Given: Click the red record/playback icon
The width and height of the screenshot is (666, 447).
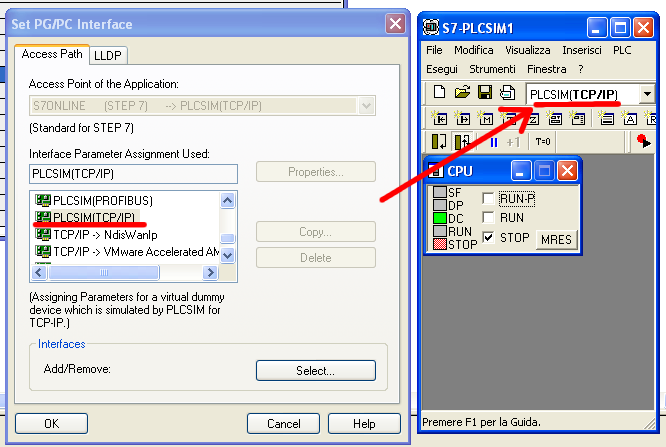Looking at the screenshot, I should coord(644,141).
